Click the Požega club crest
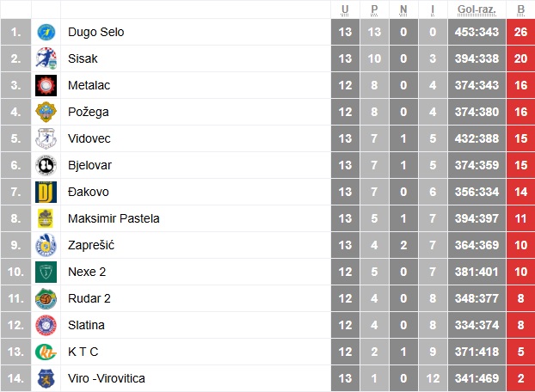 pyautogui.click(x=46, y=112)
